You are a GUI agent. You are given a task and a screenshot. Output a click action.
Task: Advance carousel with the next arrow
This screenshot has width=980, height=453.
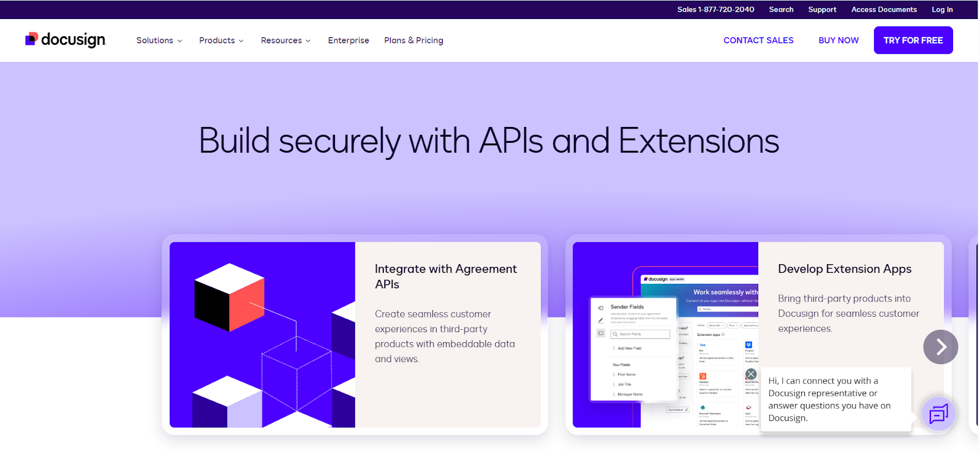pos(941,347)
